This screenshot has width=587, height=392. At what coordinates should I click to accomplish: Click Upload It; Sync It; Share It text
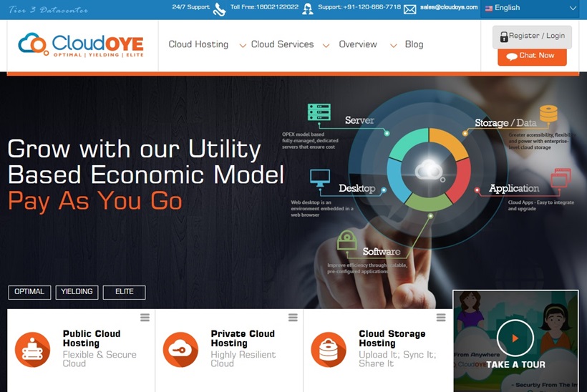click(397, 358)
